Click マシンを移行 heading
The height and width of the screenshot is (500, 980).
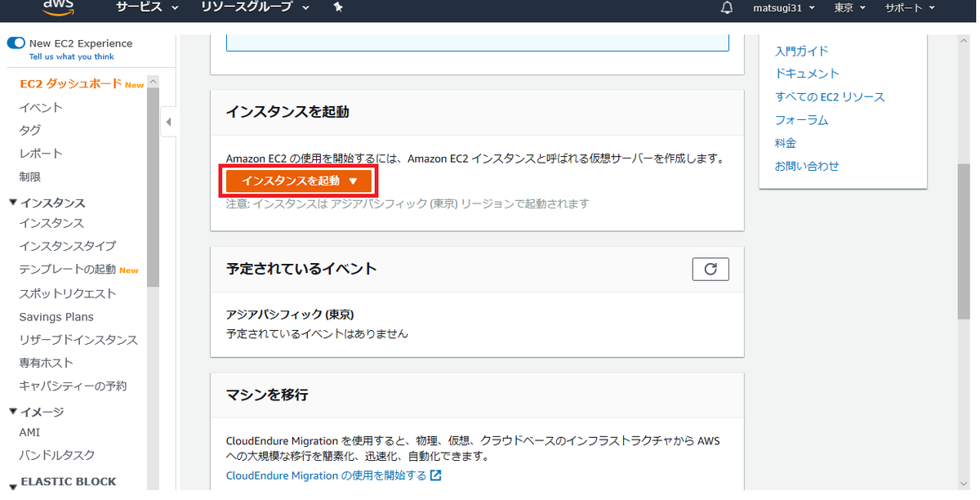[x=267, y=395]
